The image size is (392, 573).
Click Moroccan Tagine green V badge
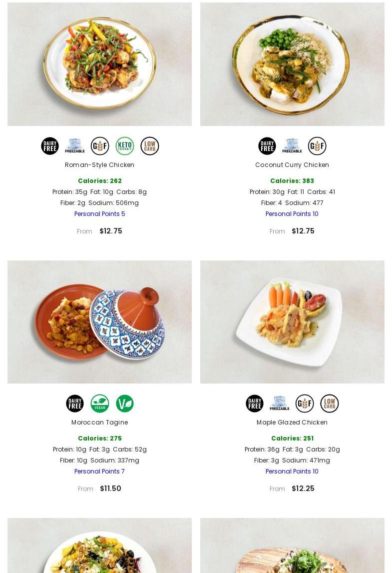[125, 403]
